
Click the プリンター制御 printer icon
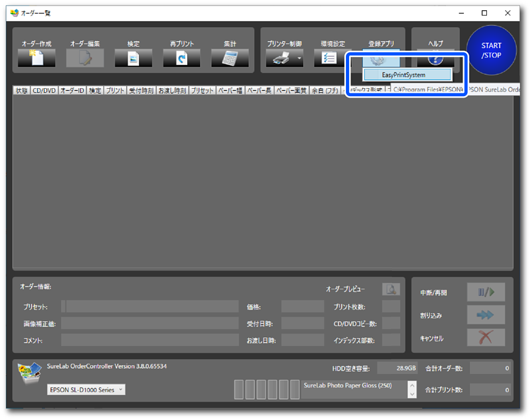tap(280, 58)
